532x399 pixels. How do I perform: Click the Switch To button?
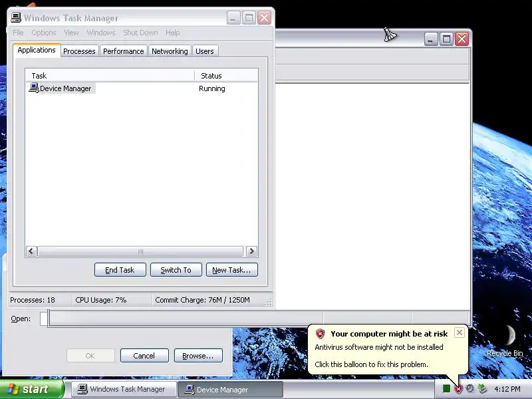coord(176,270)
